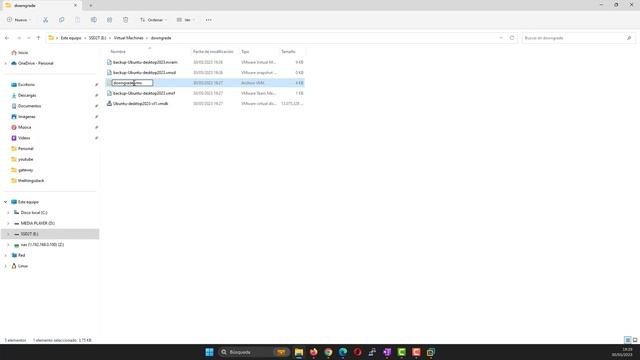
Task: Go forward with the right arrow
Action: click(19, 38)
